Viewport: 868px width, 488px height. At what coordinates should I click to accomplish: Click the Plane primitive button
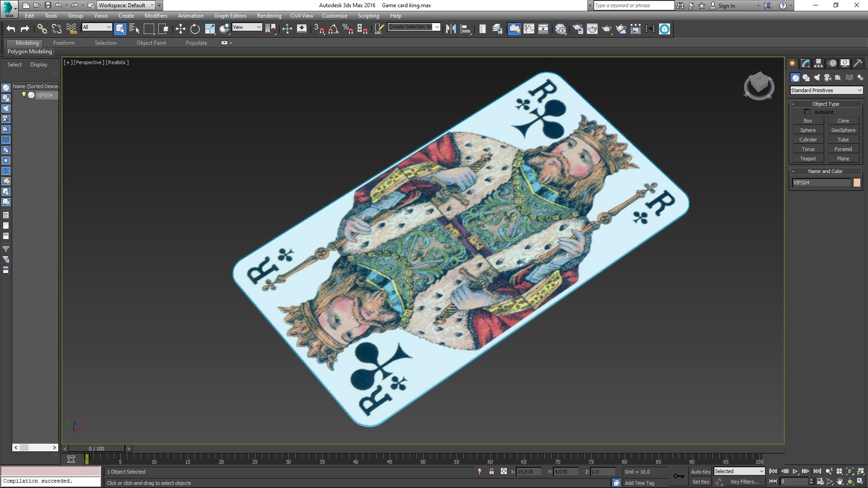coord(843,159)
